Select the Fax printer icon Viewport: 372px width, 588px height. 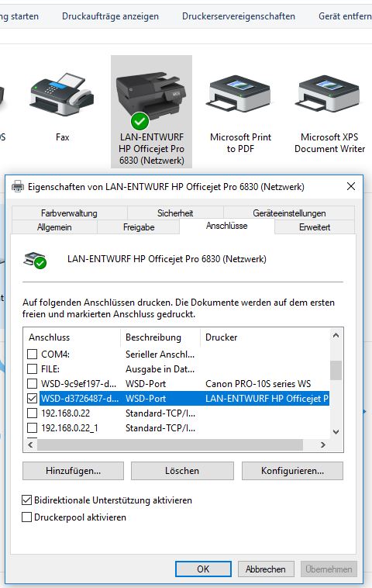(62, 95)
